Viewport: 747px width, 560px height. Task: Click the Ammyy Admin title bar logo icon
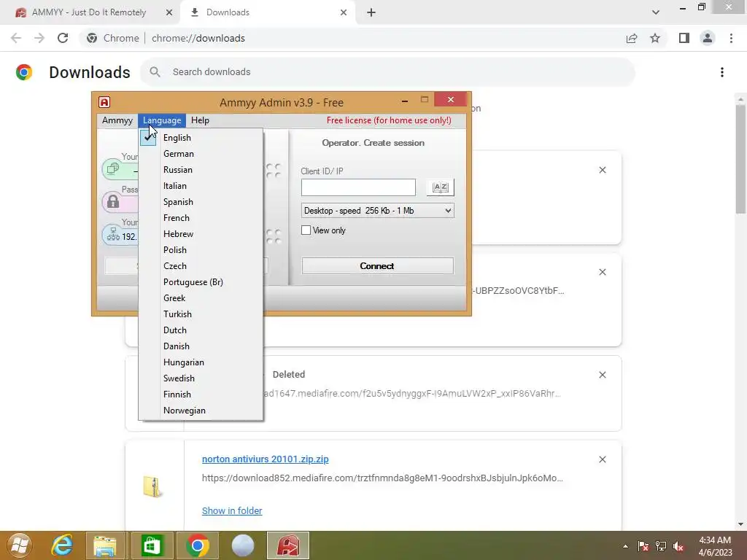[104, 102]
